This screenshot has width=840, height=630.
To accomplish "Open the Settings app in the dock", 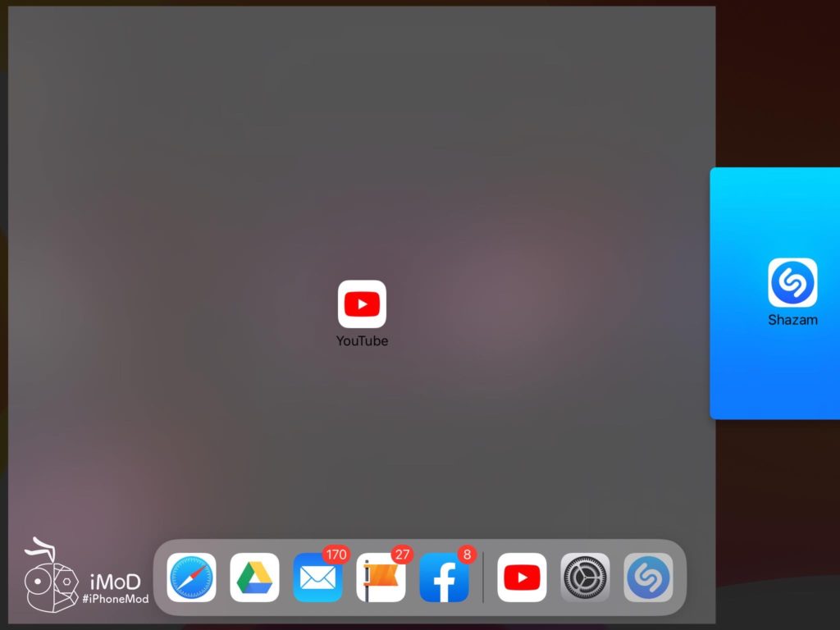I will 585,577.
